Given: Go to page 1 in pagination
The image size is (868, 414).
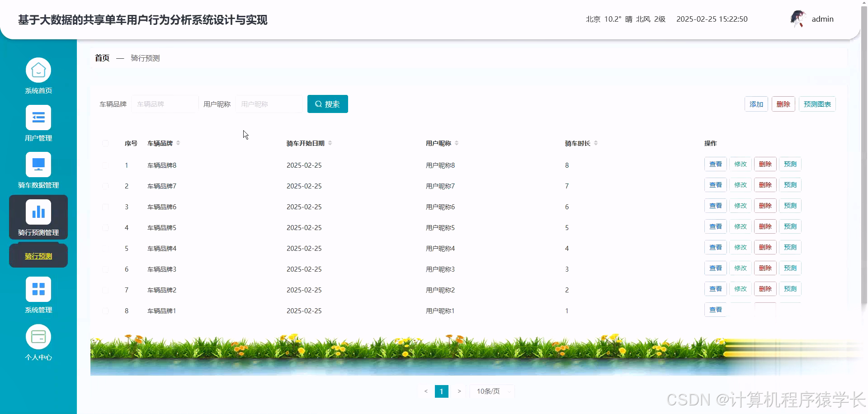Looking at the screenshot, I should click(442, 391).
